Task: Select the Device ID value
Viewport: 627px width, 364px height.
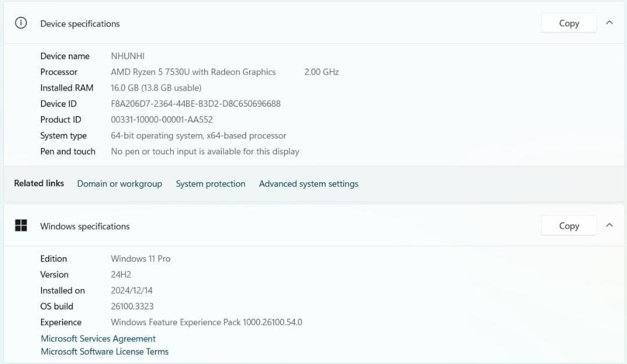Action: [x=196, y=103]
